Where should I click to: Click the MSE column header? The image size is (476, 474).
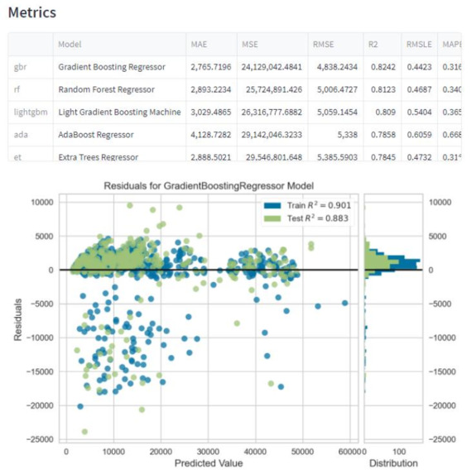(272, 45)
